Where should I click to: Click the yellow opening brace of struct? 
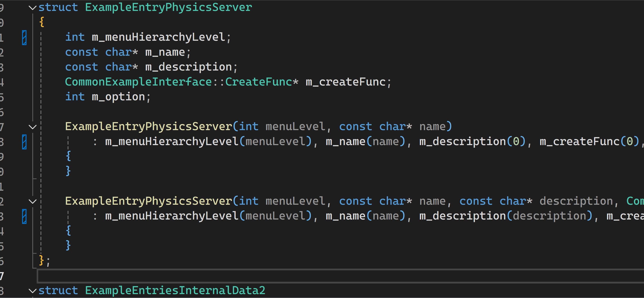tap(42, 22)
